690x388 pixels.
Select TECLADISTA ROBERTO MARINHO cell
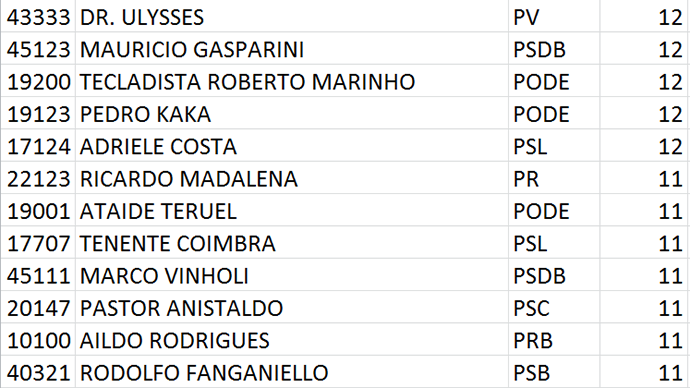[292, 81]
